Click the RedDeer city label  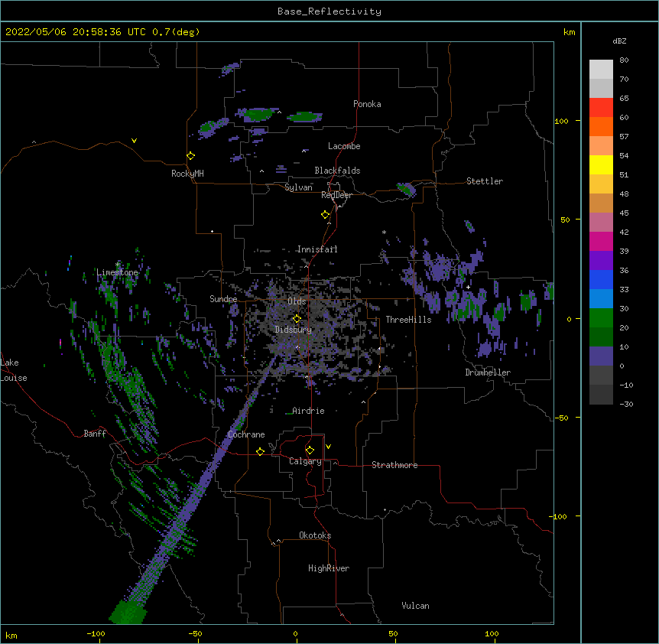(x=336, y=195)
